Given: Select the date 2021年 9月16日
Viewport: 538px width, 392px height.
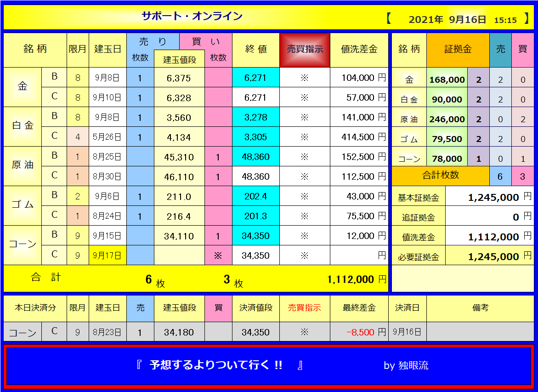Looking at the screenshot, I should tap(447, 20).
